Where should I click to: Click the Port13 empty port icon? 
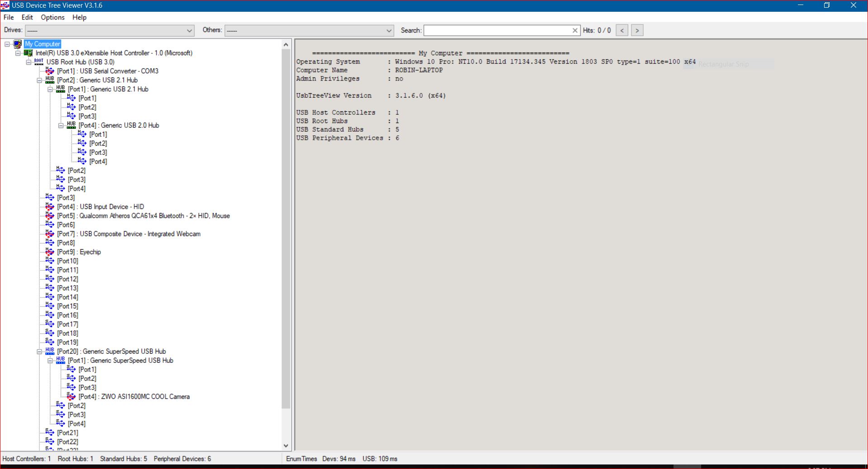[50, 288]
